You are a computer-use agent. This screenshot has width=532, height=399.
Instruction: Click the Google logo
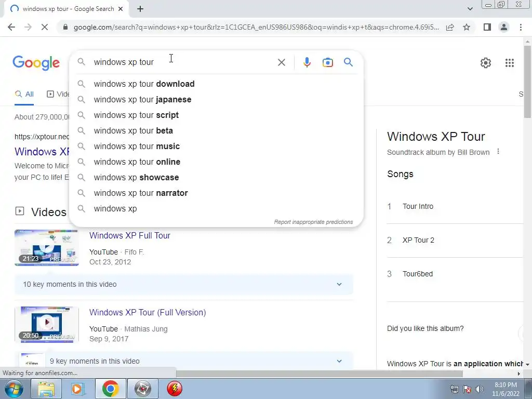point(36,63)
